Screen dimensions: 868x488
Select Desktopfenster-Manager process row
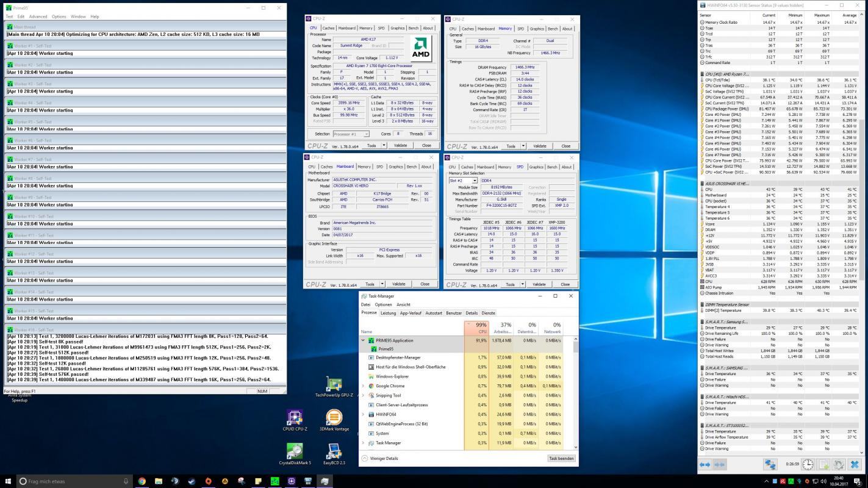(x=461, y=357)
